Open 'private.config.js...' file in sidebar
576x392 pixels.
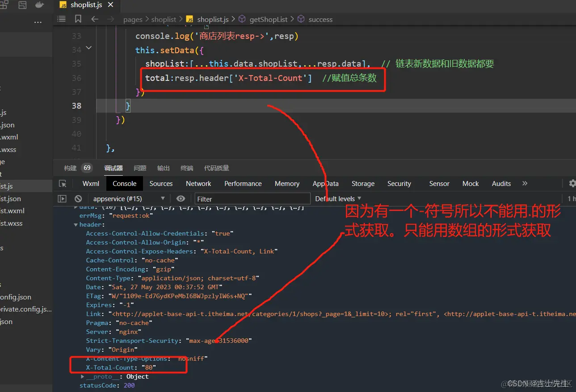click(26, 309)
